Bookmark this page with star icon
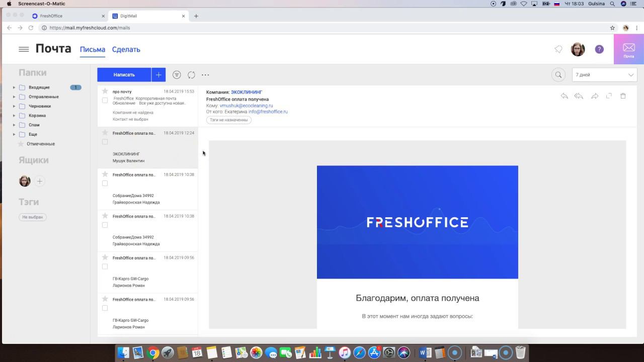The height and width of the screenshot is (362, 644). pos(612,28)
